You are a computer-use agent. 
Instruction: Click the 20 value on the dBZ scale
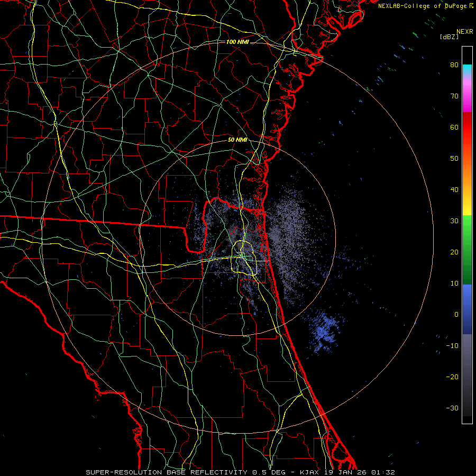tap(454, 252)
